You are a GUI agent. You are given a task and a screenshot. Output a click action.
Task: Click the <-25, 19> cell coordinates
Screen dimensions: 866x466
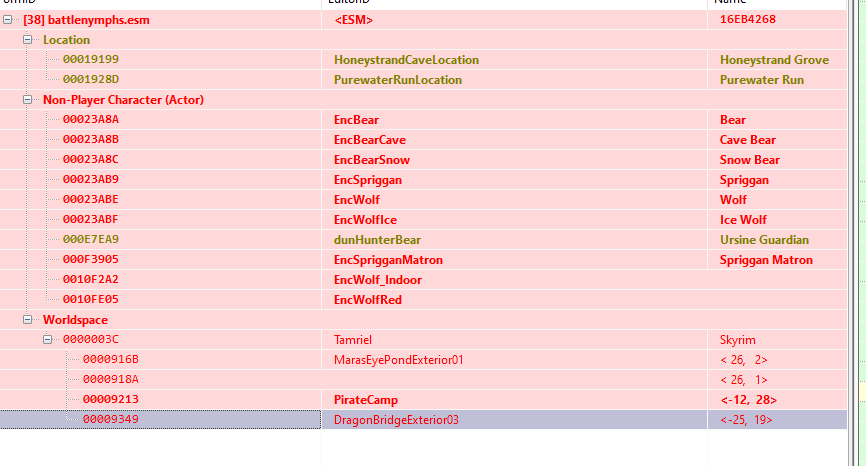(746, 420)
